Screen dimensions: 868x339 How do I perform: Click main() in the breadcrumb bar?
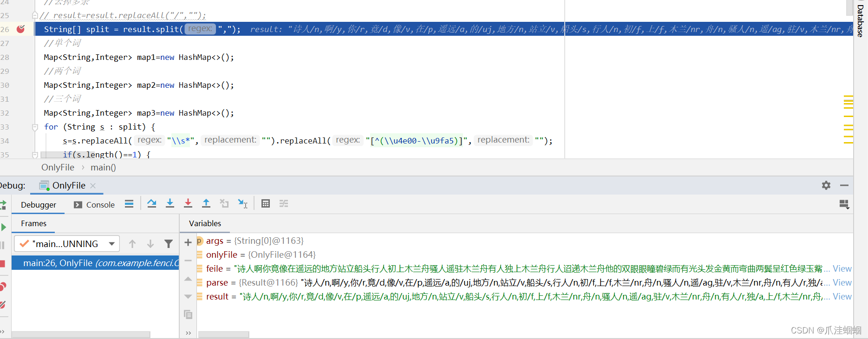tap(103, 167)
